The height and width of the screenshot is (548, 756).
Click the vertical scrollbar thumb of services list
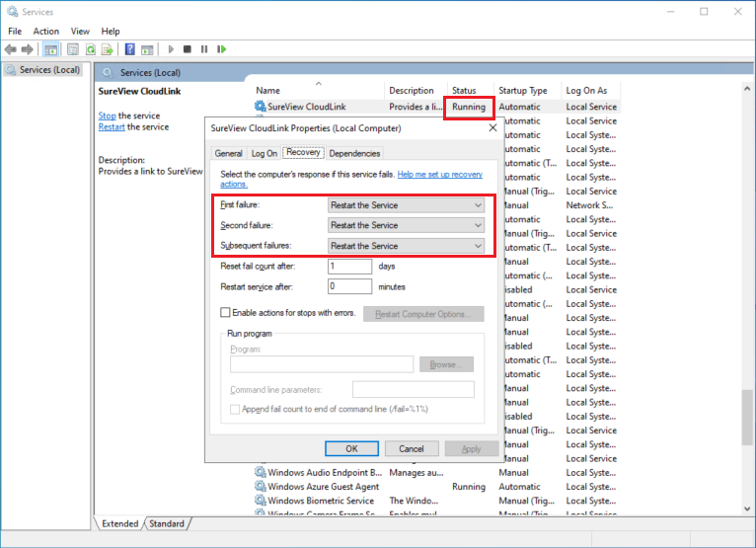747,418
